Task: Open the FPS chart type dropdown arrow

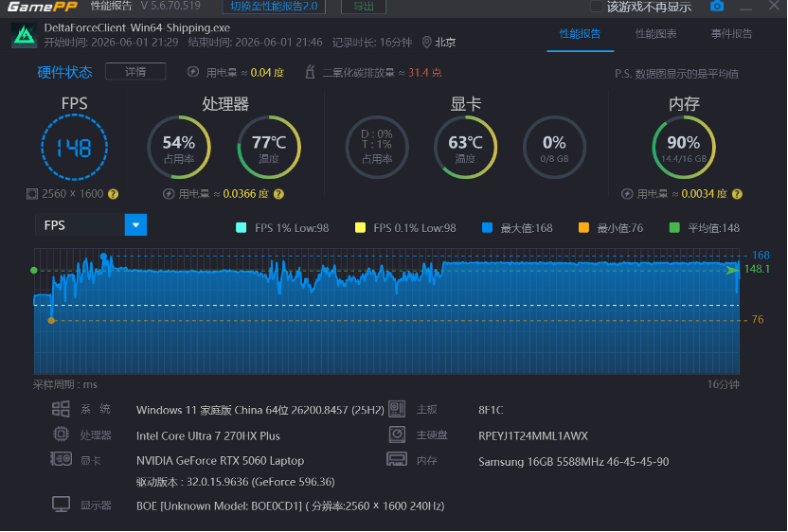Action: pyautogui.click(x=135, y=225)
